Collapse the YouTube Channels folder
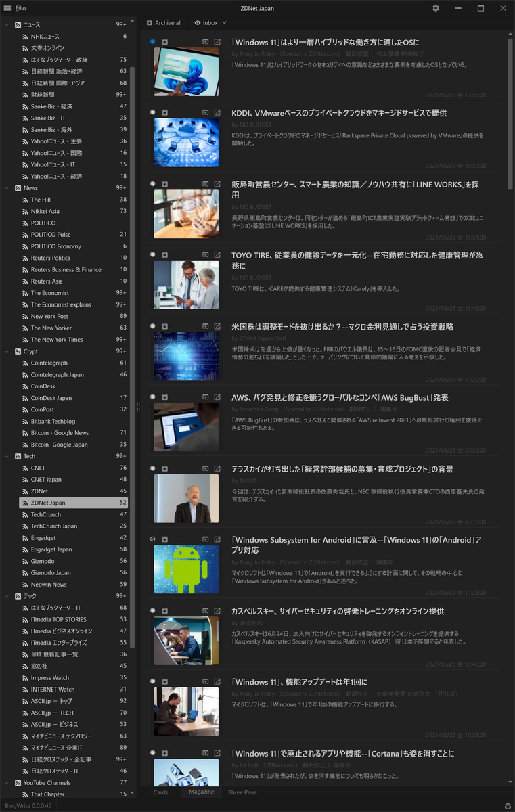 point(7,782)
